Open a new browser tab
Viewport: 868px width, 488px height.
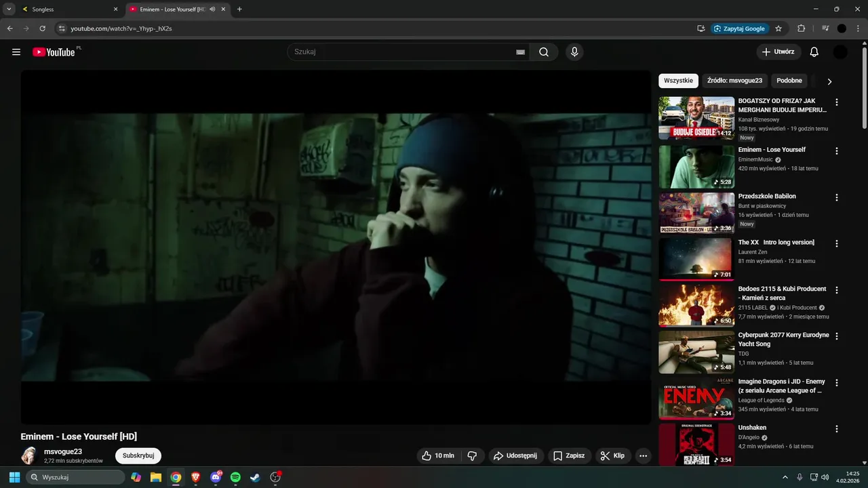[x=239, y=9]
